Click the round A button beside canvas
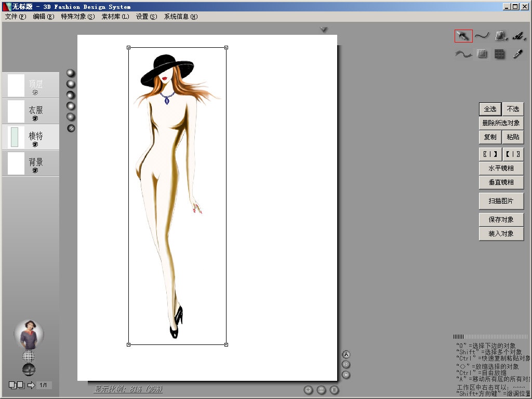 tap(346, 354)
